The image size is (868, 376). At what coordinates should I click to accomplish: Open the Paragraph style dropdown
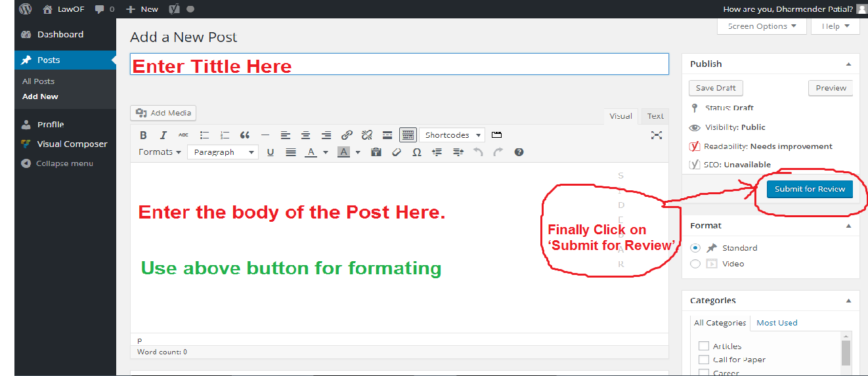(223, 152)
